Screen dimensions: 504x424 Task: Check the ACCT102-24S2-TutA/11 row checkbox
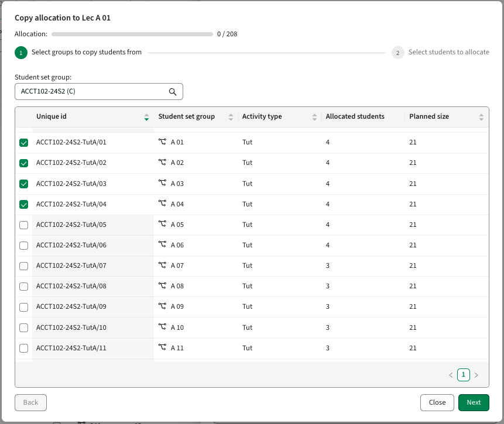(x=24, y=348)
